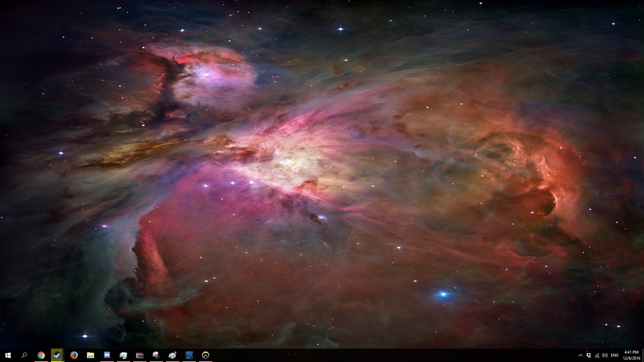Open WinRAR from the taskbar
This screenshot has width=644, height=362.
[x=140, y=355]
